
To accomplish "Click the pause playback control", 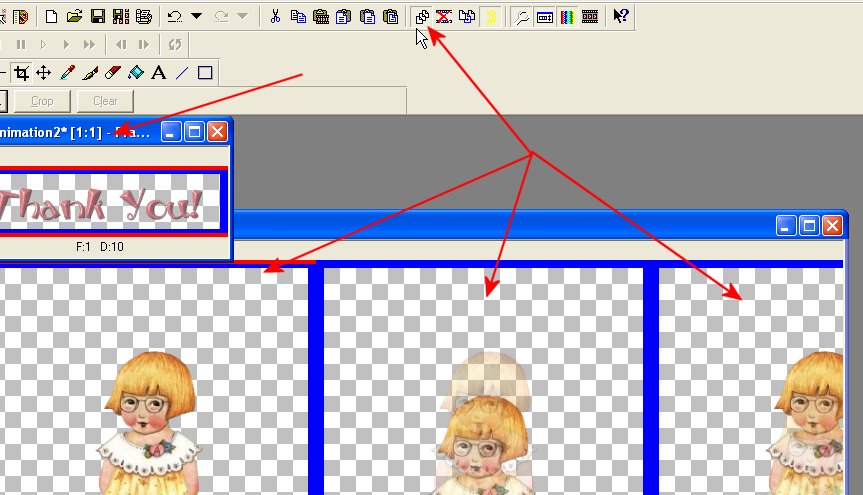I will click(21, 45).
